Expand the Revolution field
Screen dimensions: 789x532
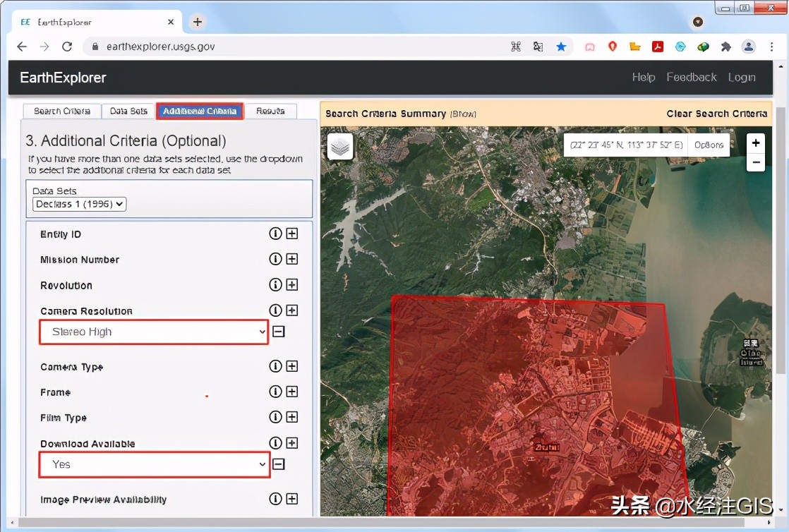(x=292, y=284)
